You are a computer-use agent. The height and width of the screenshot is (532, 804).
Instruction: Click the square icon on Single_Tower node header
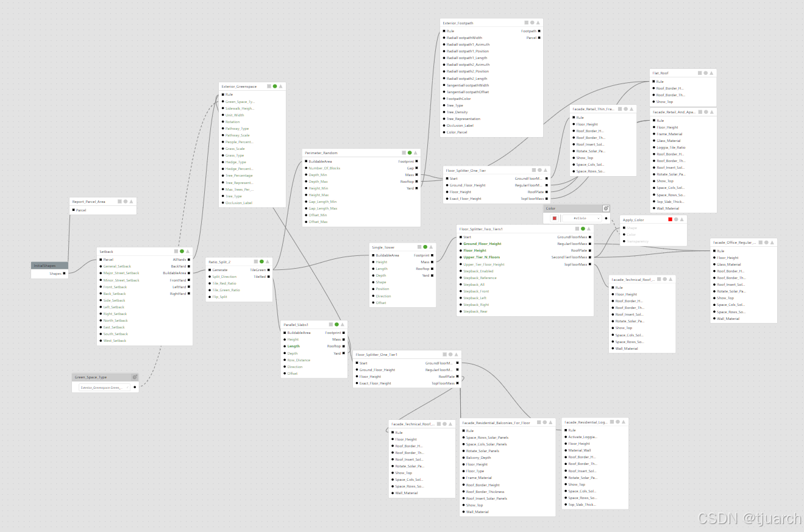click(419, 247)
